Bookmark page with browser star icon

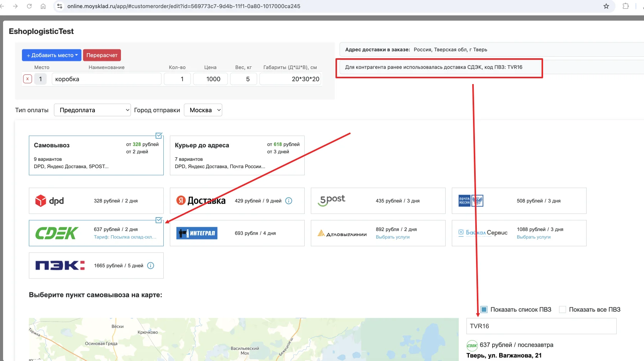pos(606,6)
